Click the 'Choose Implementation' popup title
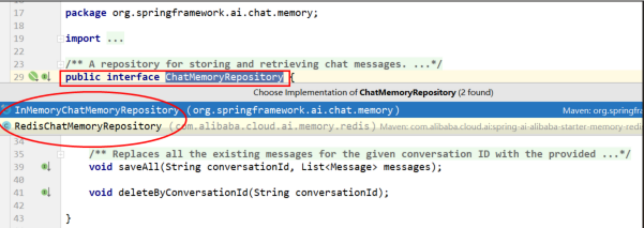The image size is (644, 228). [x=373, y=93]
